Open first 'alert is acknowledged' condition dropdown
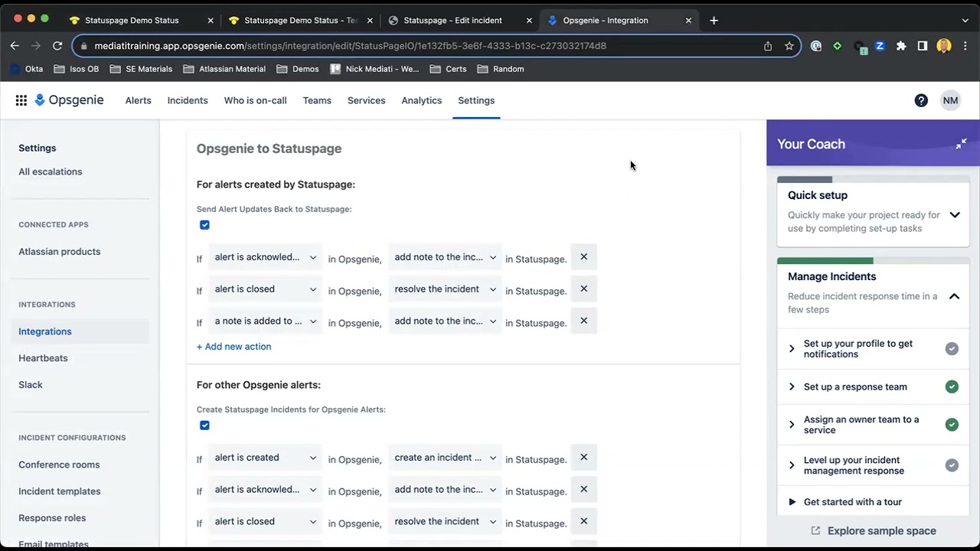Screen dimensions: 980x551 265,257
